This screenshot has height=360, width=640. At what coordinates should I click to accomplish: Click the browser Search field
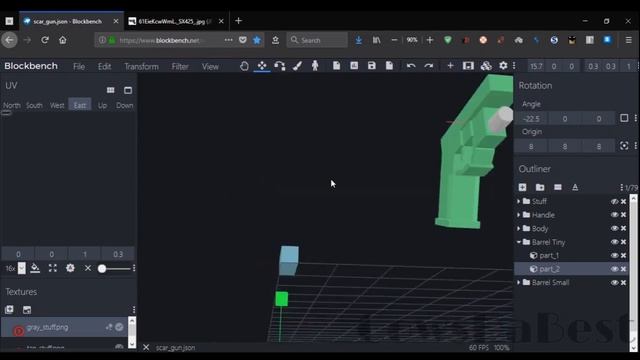(317, 40)
